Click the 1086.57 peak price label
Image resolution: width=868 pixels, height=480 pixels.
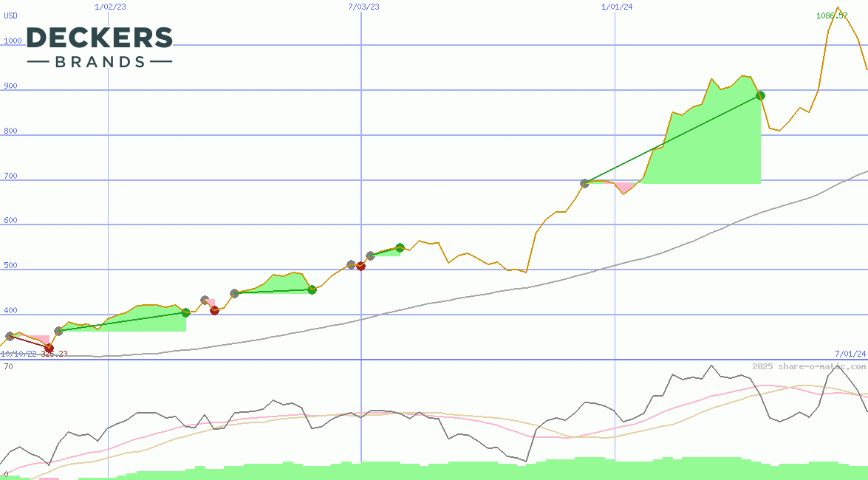pyautogui.click(x=831, y=16)
